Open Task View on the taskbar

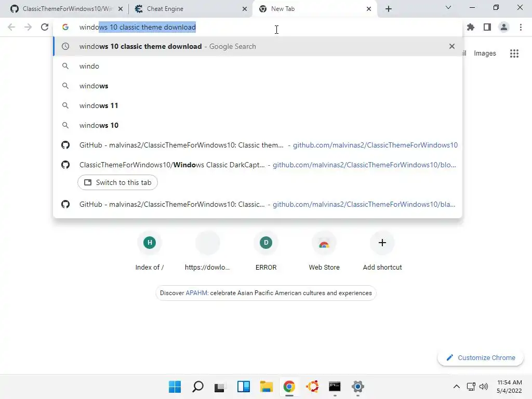pos(220,387)
